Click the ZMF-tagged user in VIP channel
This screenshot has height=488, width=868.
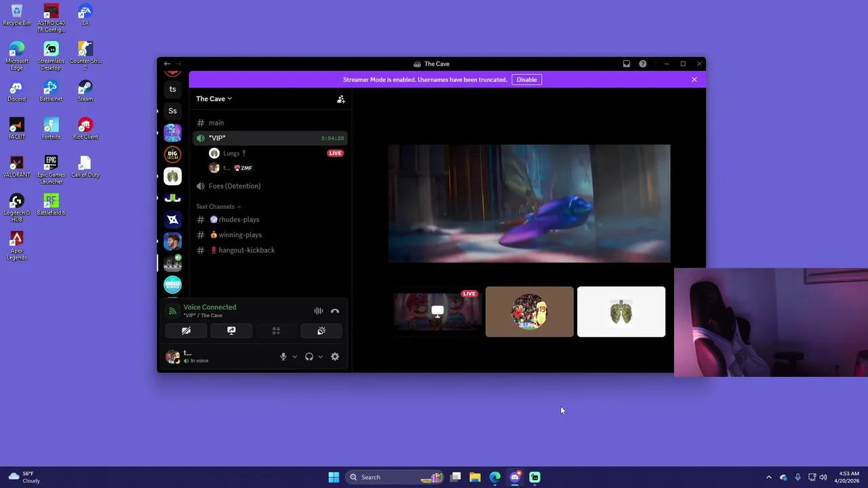click(x=277, y=168)
